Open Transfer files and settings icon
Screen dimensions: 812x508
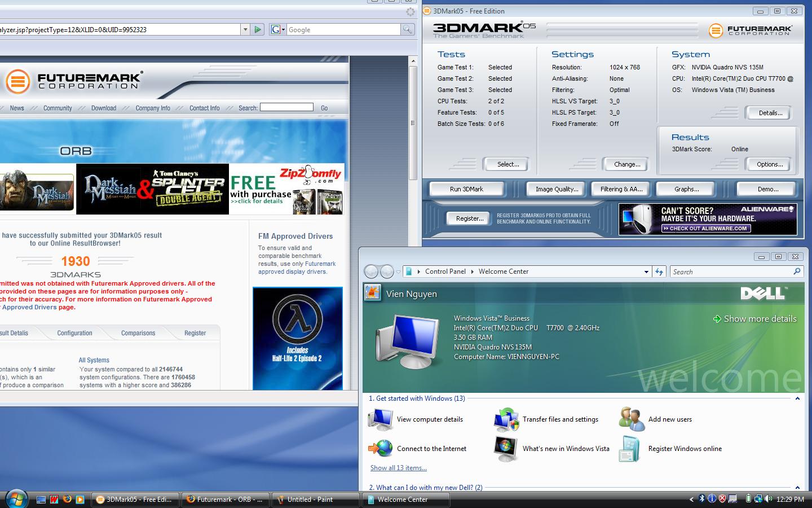point(506,419)
